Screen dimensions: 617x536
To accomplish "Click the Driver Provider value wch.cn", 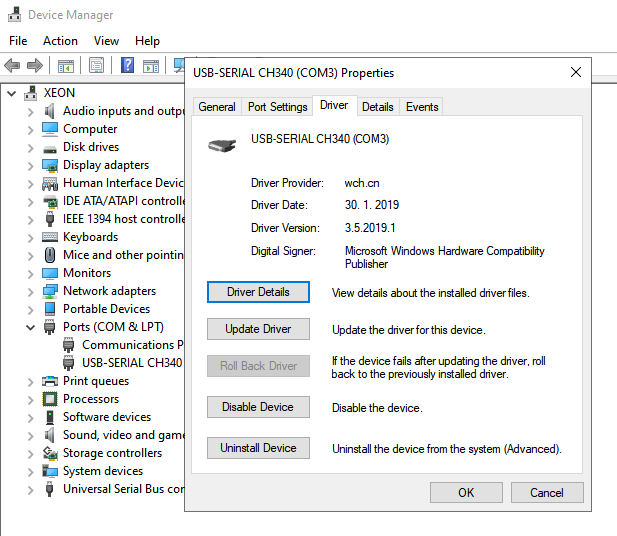I will pos(362,183).
